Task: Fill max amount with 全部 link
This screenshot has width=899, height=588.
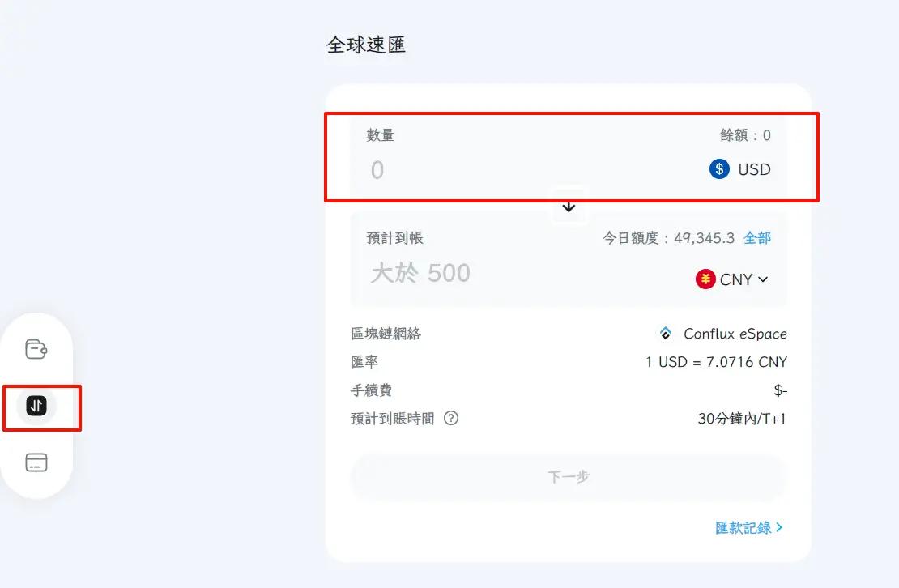Action: click(757, 238)
